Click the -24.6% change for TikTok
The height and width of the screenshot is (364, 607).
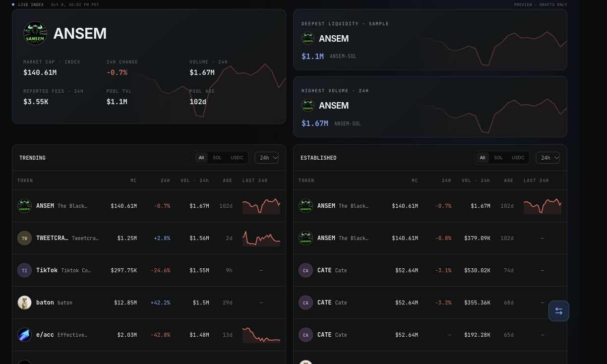161,270
